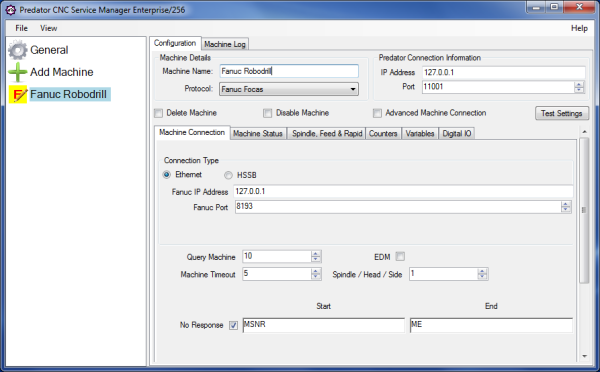The height and width of the screenshot is (372, 600).
Task: Decrease the Predator Port value
Action: 579,90
